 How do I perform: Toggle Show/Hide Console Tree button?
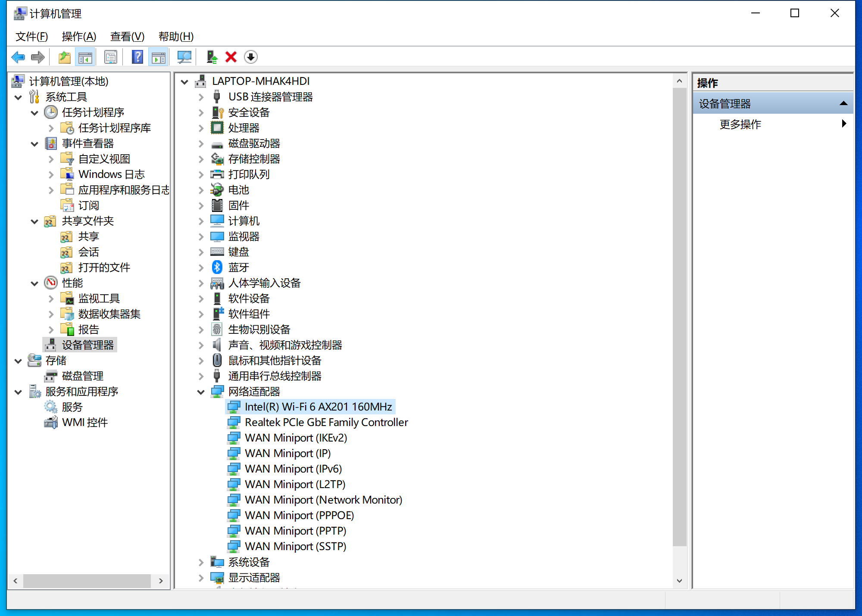click(85, 57)
